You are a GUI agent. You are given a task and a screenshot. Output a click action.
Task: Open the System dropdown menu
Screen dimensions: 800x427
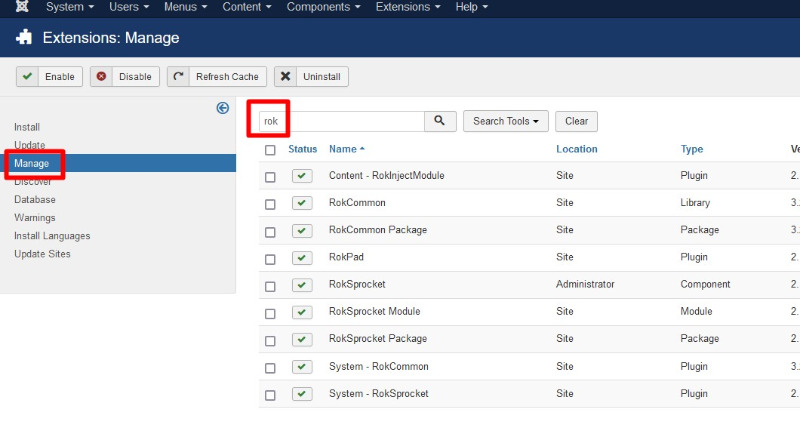tap(70, 7)
